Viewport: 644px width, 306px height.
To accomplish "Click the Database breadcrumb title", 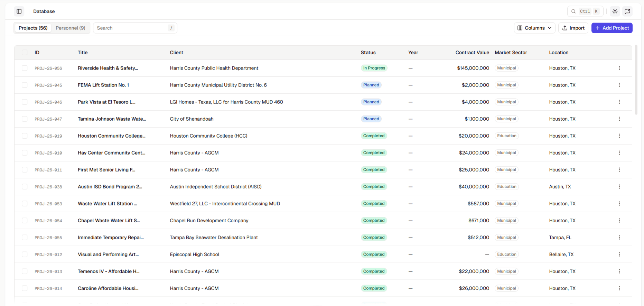I will coord(44,11).
